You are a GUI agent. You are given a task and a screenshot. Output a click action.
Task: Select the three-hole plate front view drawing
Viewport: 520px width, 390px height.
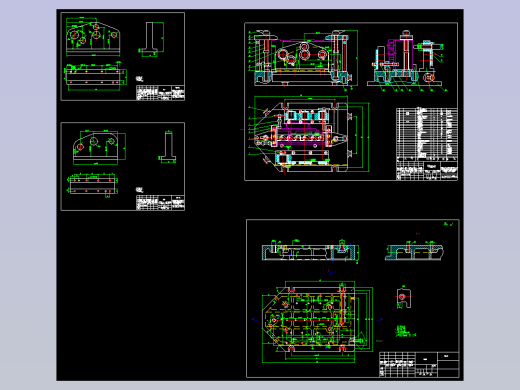(99, 147)
